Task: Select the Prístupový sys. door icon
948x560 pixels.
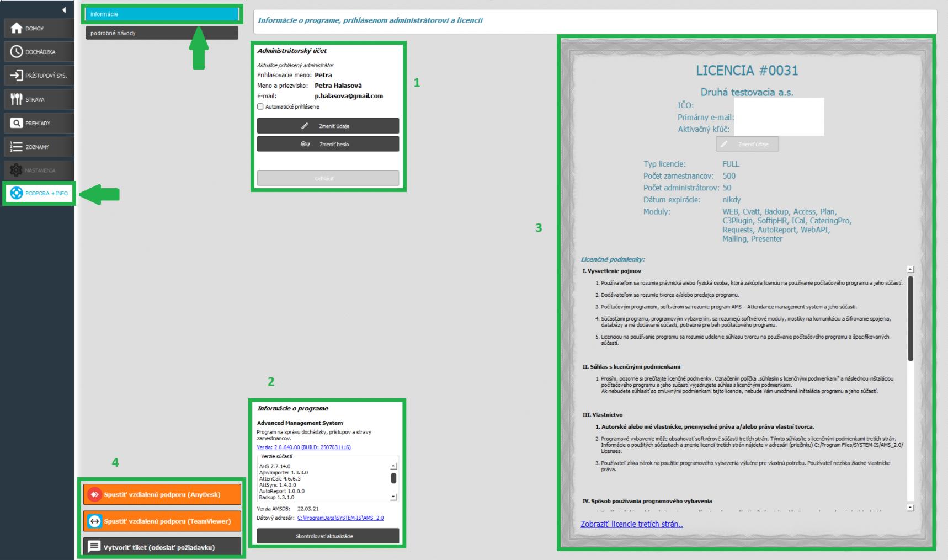Action: pyautogui.click(x=17, y=76)
